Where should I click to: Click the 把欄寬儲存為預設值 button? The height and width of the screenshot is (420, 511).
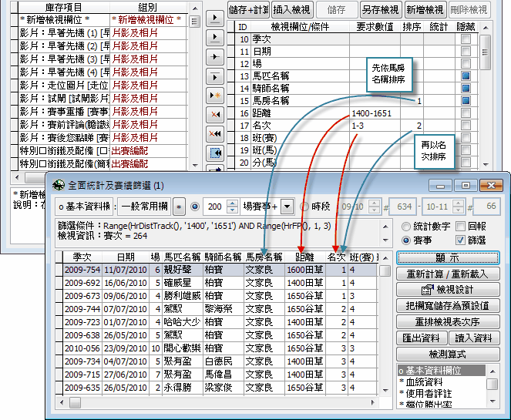click(x=448, y=305)
